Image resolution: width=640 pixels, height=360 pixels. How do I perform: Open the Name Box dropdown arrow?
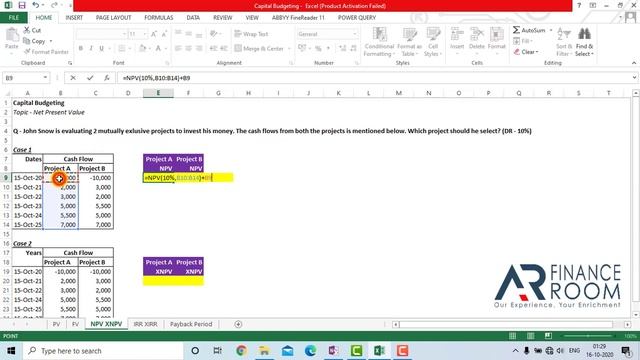tap(45, 78)
